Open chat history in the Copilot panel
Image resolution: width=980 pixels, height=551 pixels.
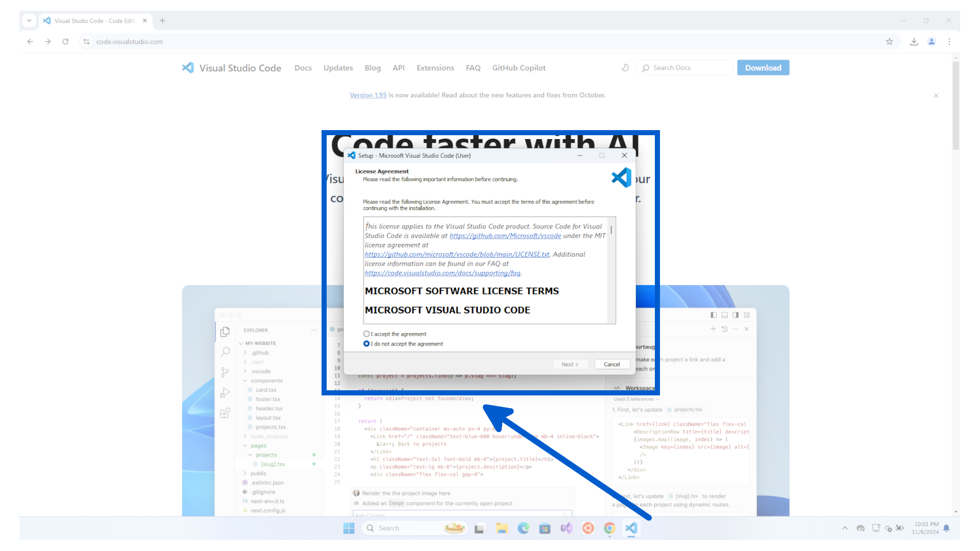(724, 329)
